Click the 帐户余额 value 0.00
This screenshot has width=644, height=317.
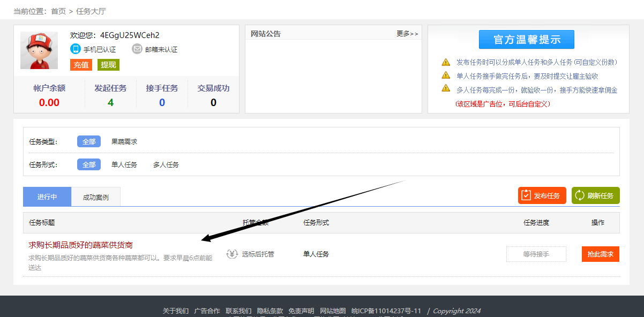coord(49,103)
